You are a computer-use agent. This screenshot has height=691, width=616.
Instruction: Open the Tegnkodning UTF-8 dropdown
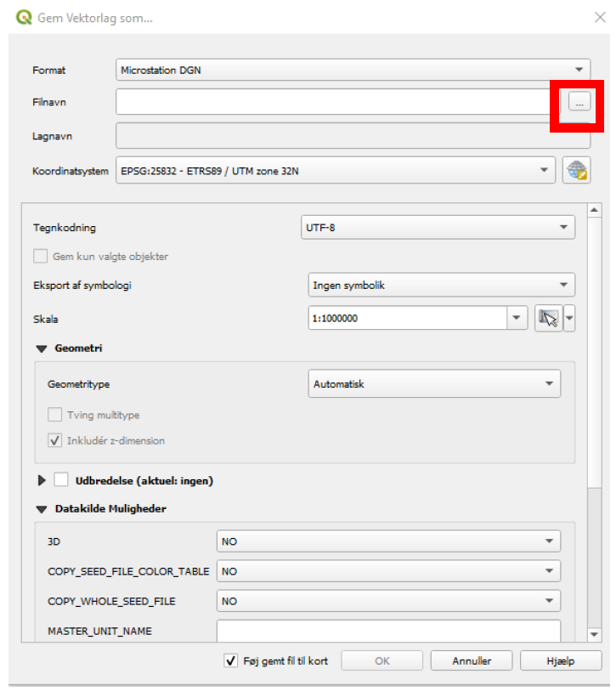tap(438, 228)
